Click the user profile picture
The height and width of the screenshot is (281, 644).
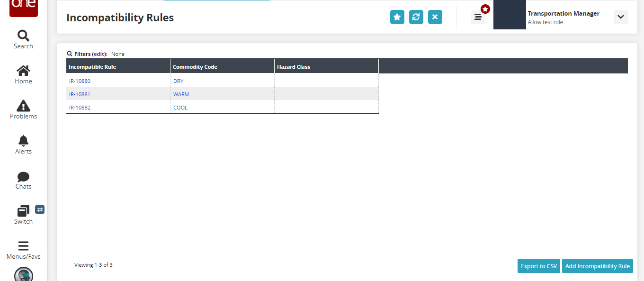(x=510, y=15)
